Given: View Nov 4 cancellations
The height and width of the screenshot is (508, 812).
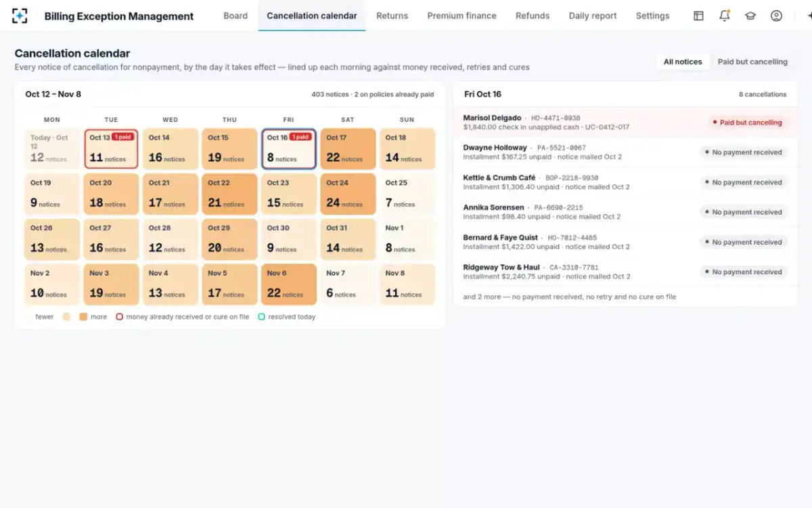Looking at the screenshot, I should (171, 284).
